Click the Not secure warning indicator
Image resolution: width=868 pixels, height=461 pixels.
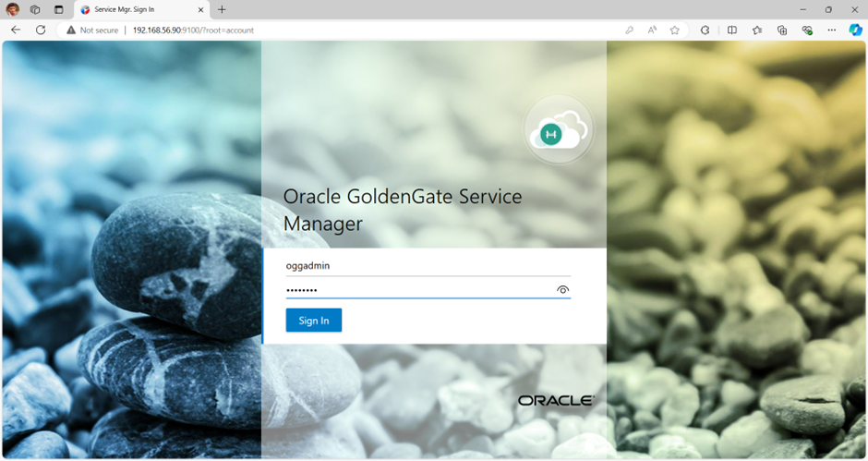point(92,30)
